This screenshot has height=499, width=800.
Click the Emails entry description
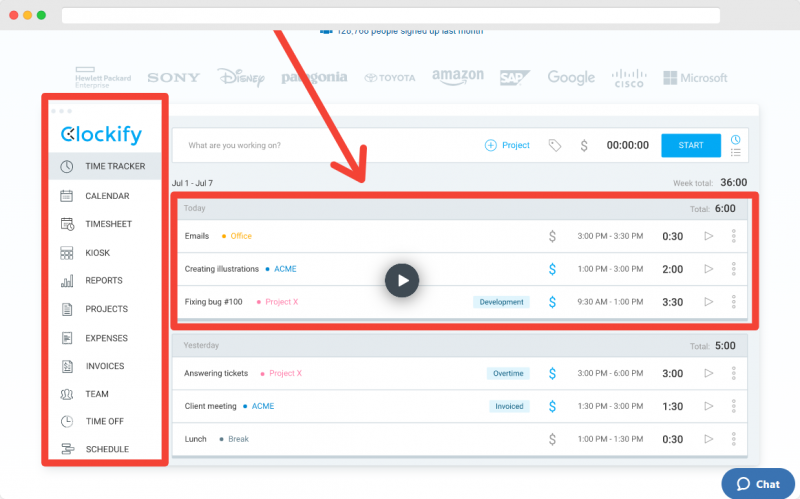coord(197,236)
